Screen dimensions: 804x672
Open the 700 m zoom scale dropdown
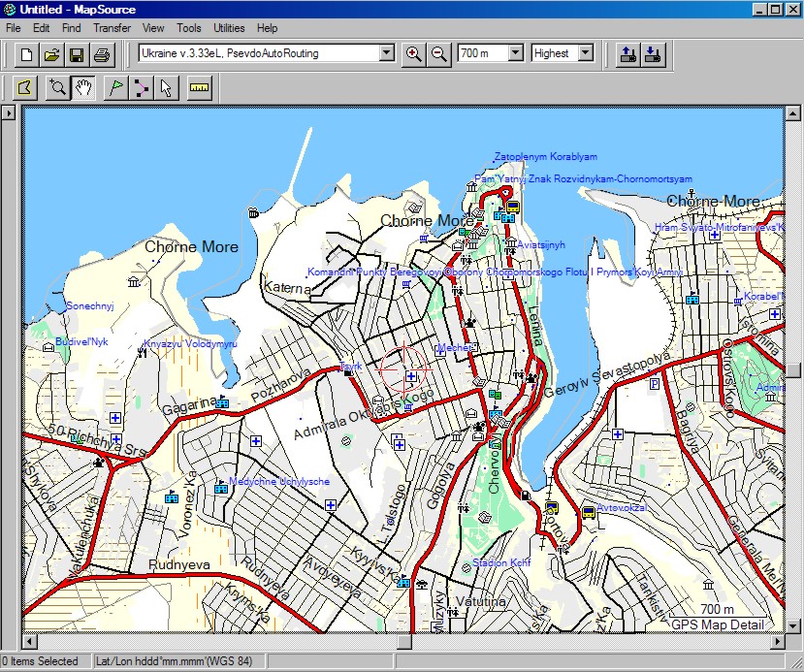point(516,52)
